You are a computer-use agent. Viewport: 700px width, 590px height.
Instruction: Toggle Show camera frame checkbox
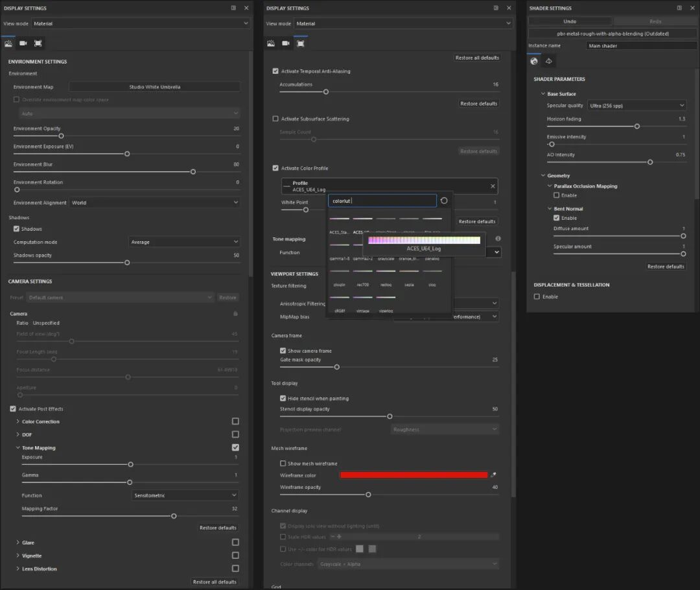coord(283,351)
